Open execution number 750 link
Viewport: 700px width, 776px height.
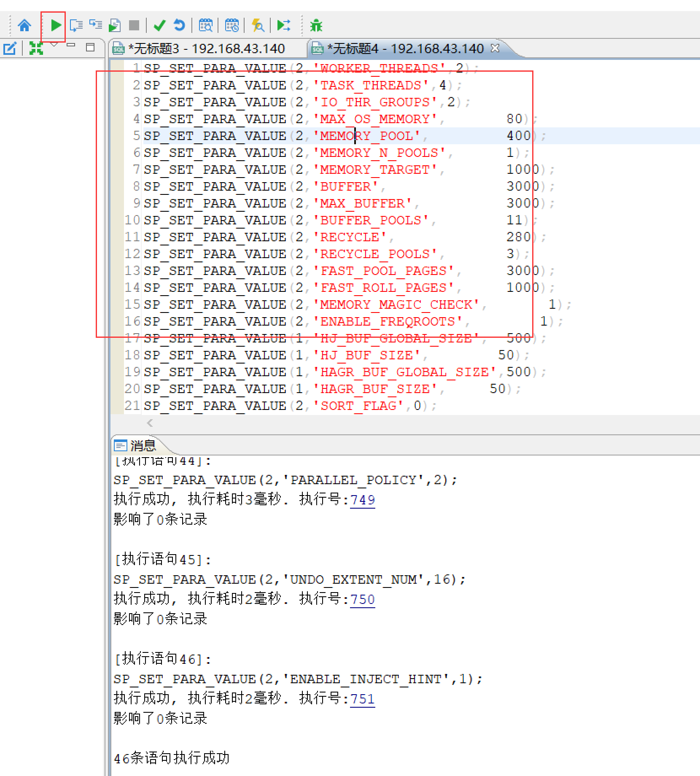[x=363, y=600]
